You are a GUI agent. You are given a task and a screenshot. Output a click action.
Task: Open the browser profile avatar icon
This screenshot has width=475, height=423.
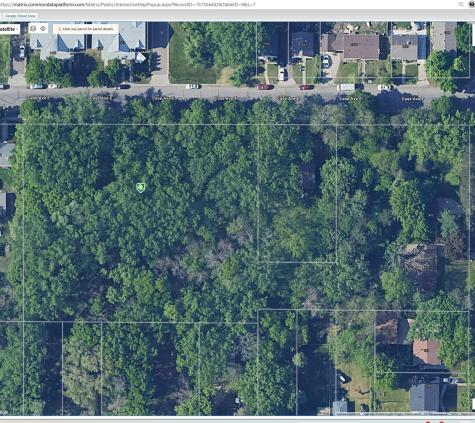click(472, 4)
